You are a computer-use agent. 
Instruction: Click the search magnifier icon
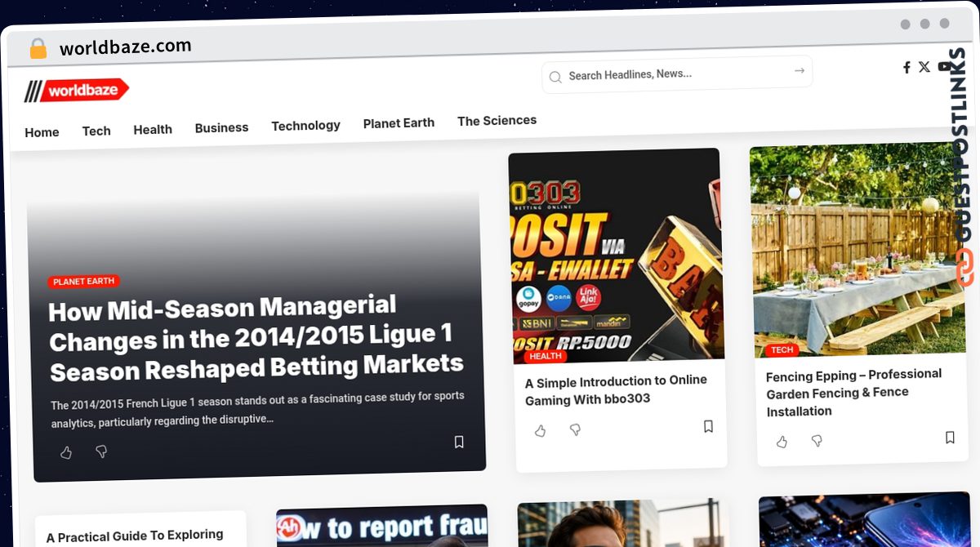coord(555,77)
